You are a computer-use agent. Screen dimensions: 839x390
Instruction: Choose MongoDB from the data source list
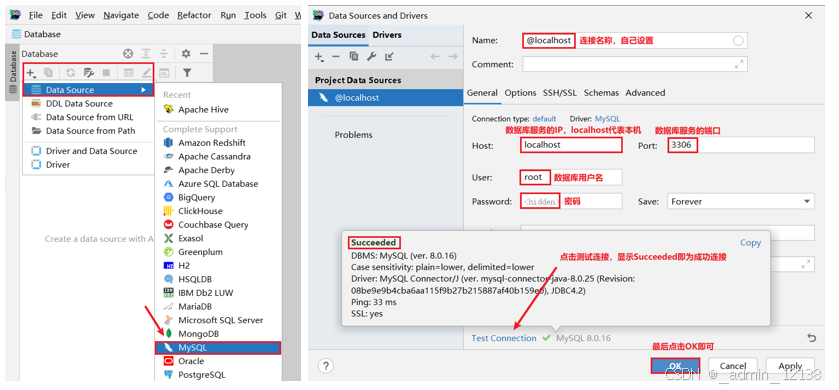pos(218,334)
